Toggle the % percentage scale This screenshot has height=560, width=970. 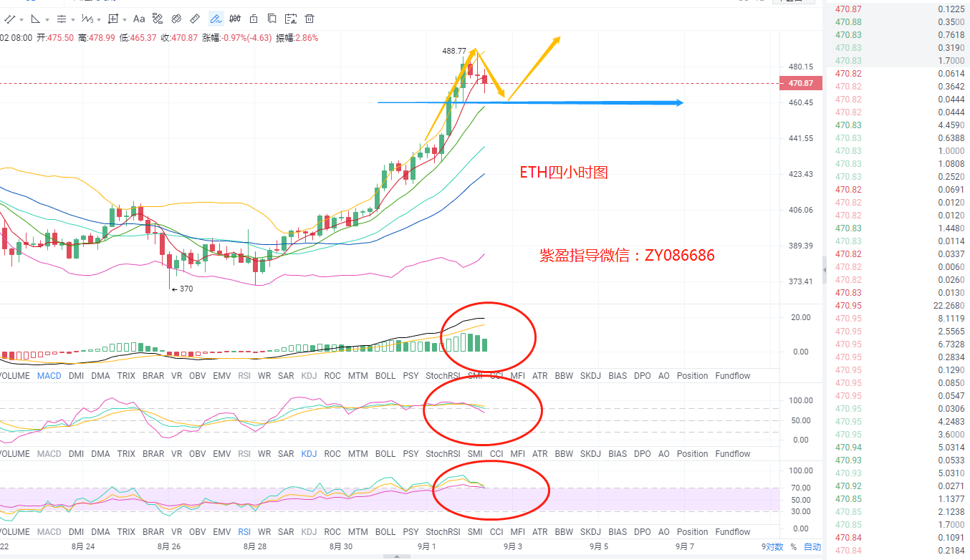[x=793, y=547]
